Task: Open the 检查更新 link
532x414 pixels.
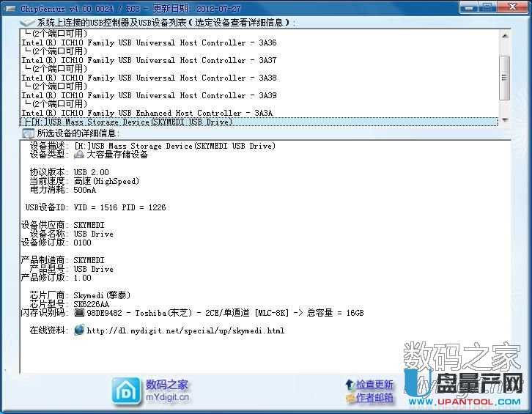Action: pos(374,385)
